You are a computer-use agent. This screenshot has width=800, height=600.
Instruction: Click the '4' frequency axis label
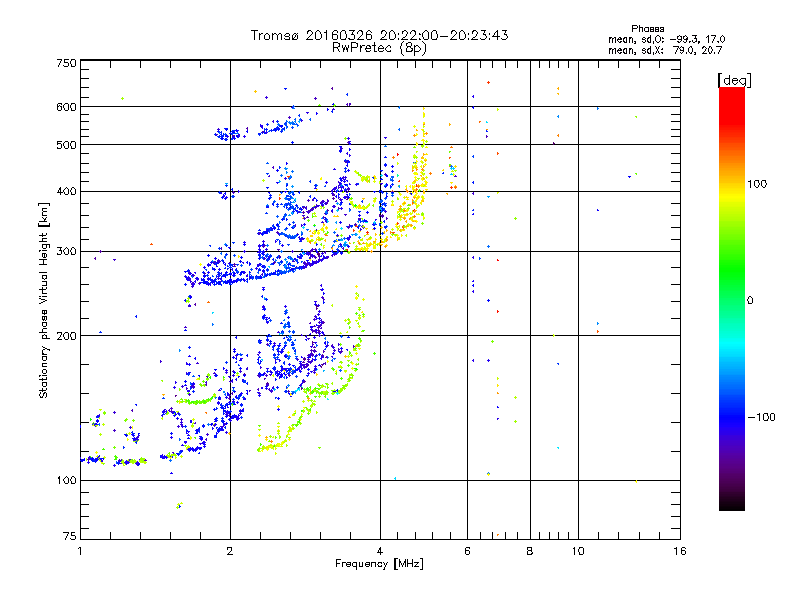click(x=380, y=551)
